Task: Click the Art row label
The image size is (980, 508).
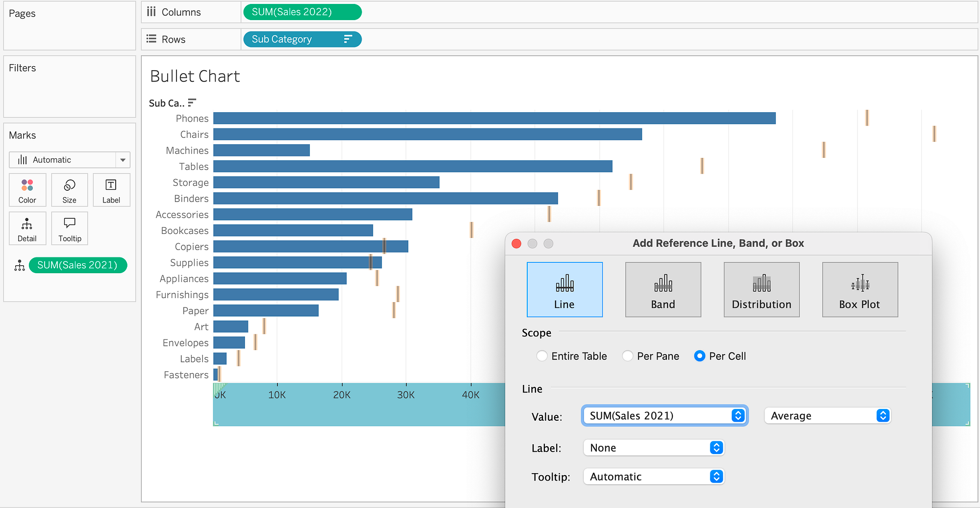Action: tap(201, 327)
